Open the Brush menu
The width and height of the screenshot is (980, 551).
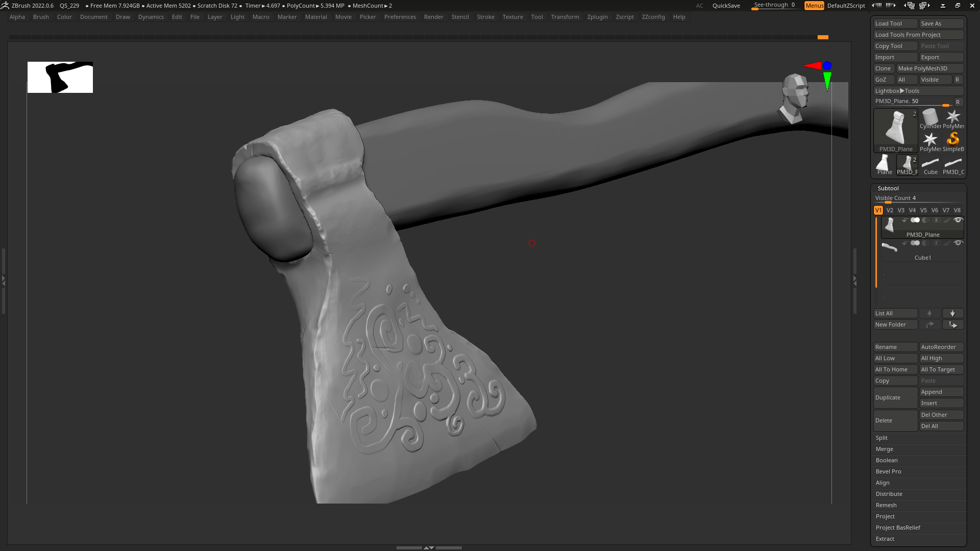click(41, 17)
